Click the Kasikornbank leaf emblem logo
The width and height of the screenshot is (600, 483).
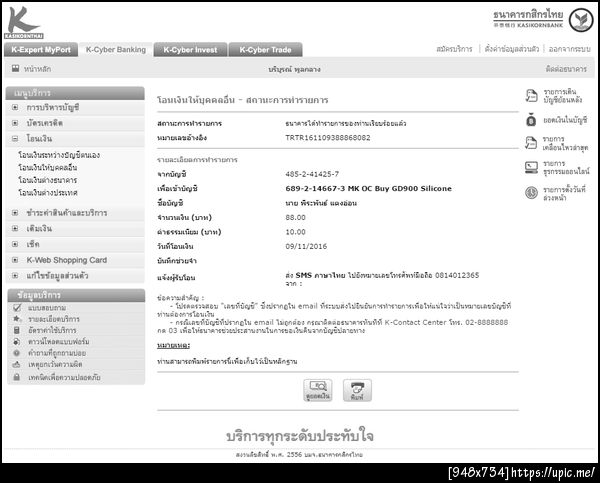[x=581, y=20]
